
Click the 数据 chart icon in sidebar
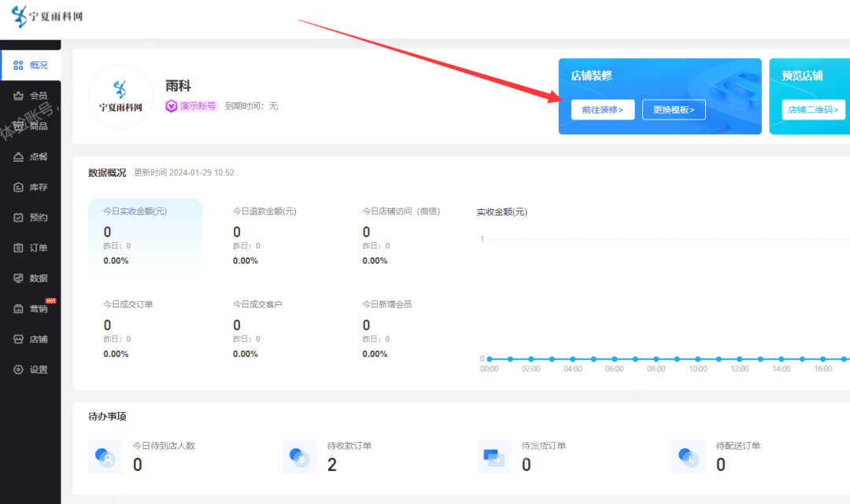18,278
